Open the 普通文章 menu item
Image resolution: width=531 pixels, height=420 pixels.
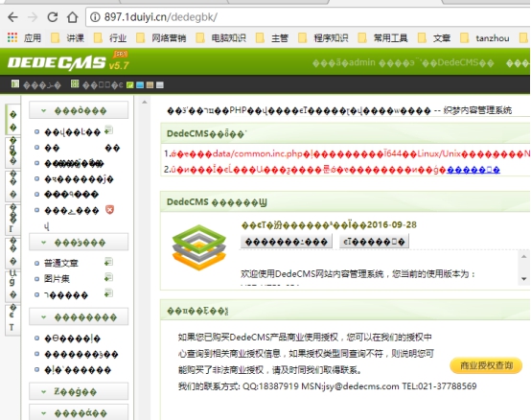[61, 263]
